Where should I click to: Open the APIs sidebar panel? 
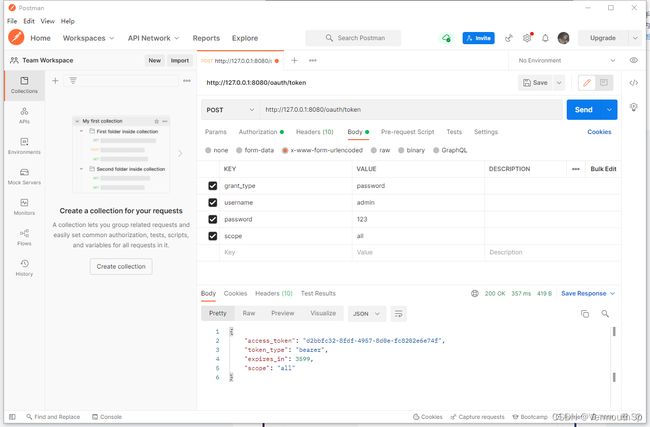24,115
